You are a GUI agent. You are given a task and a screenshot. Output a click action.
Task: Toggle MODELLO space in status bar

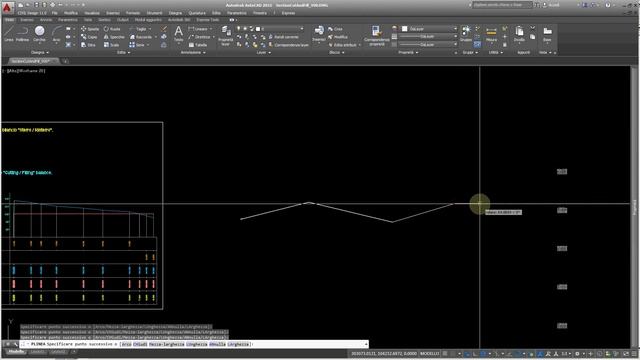pyautogui.click(x=429, y=353)
